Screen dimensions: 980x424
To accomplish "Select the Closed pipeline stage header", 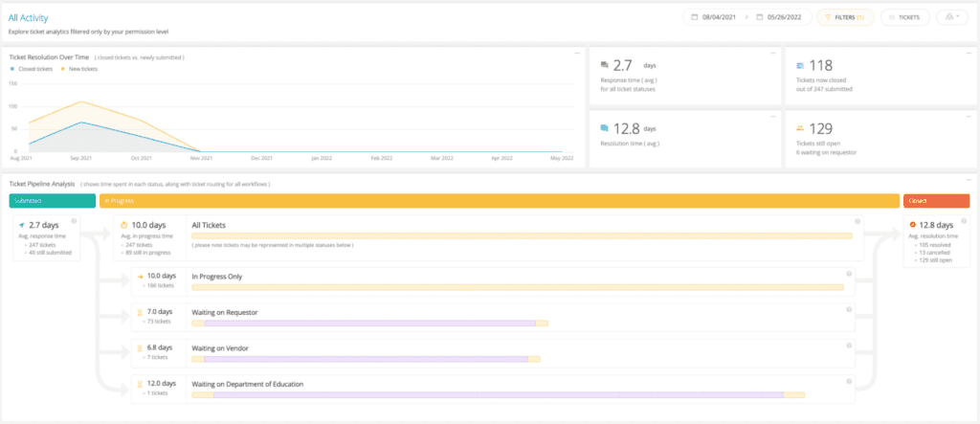I will click(x=936, y=200).
